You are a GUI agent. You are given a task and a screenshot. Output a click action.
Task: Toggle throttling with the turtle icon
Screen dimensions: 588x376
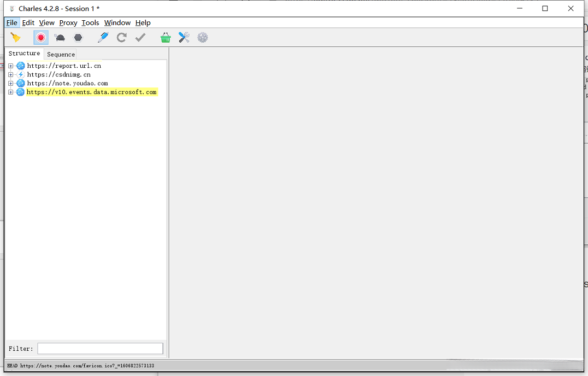coord(60,38)
